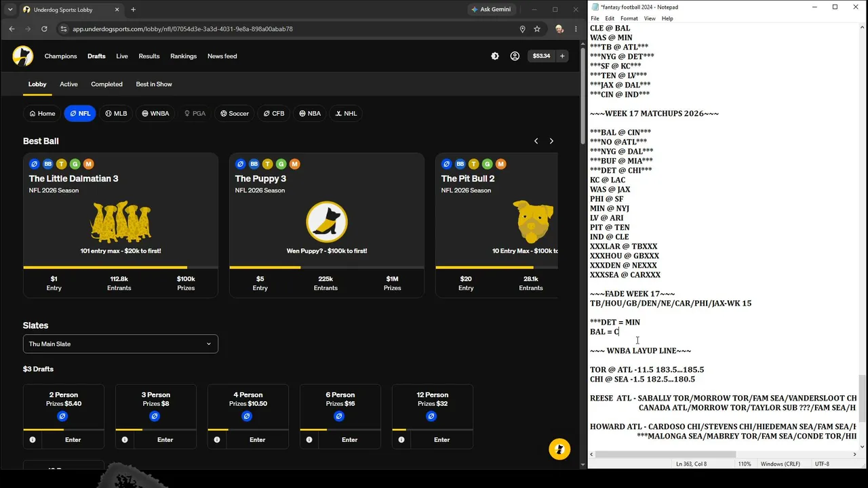The width and height of the screenshot is (868, 488).
Task: Select the Lobby tab
Action: tap(37, 84)
